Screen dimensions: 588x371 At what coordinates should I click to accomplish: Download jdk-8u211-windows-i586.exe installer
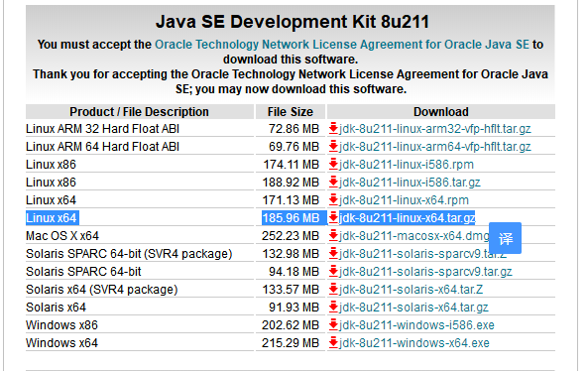[416, 324]
